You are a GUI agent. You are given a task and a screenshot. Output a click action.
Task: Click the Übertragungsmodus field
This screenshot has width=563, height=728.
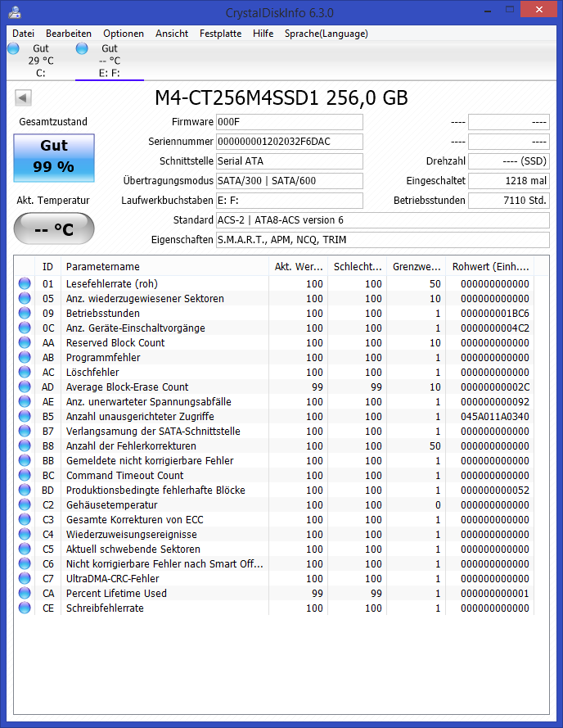[x=289, y=181]
